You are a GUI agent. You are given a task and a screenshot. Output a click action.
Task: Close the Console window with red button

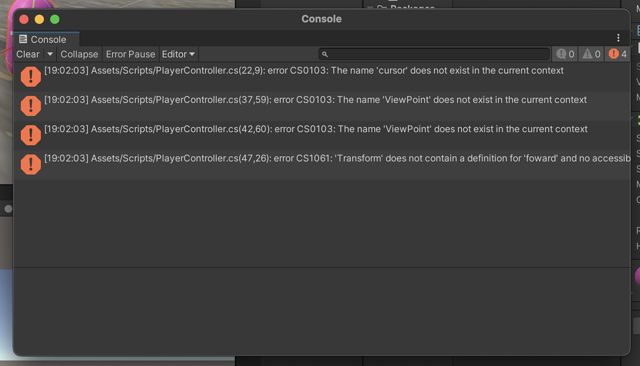[x=24, y=19]
